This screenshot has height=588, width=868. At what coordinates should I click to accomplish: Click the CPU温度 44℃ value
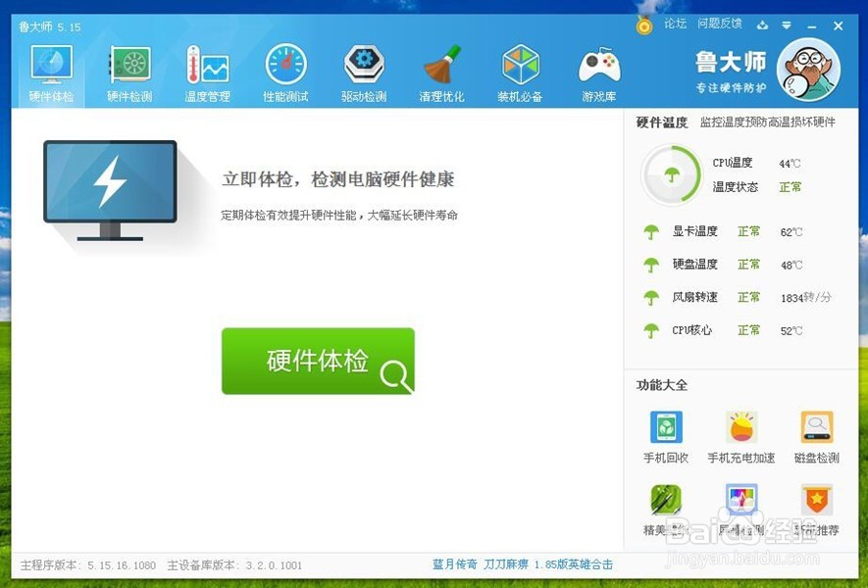pyautogui.click(x=790, y=164)
